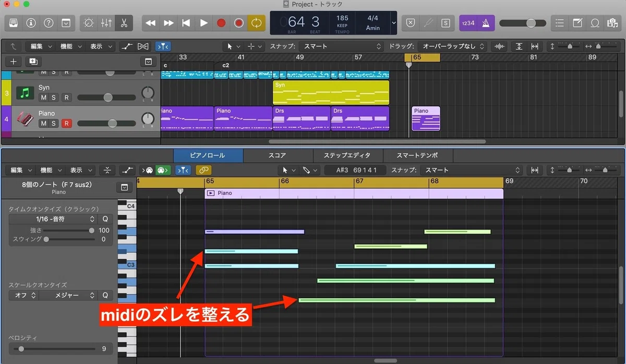Open Quick Help question-mark icon
The height and width of the screenshot is (364, 626).
[x=49, y=23]
